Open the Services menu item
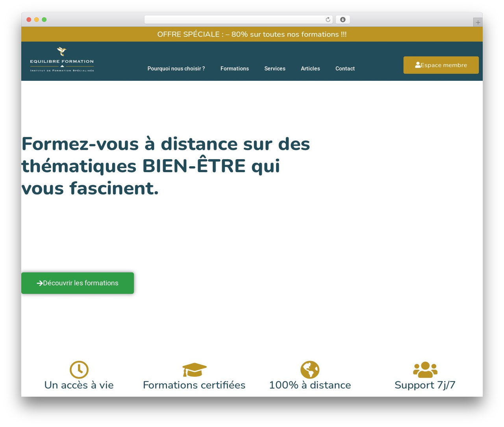The image size is (504, 427). tap(275, 69)
